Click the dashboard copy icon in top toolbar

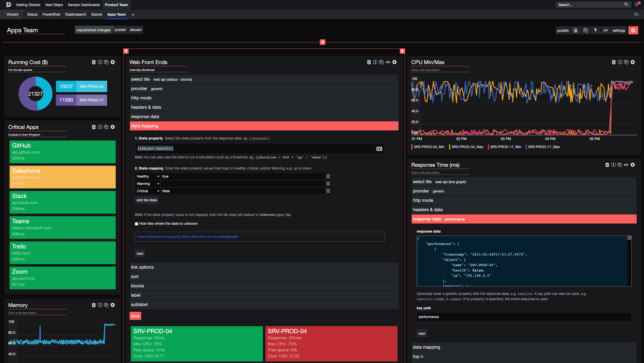tap(586, 30)
